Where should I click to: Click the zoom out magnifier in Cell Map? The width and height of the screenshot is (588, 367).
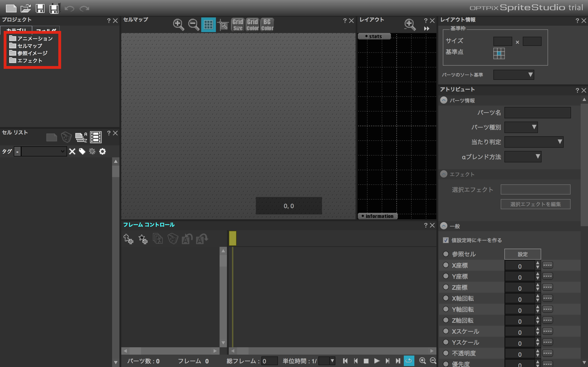point(194,25)
